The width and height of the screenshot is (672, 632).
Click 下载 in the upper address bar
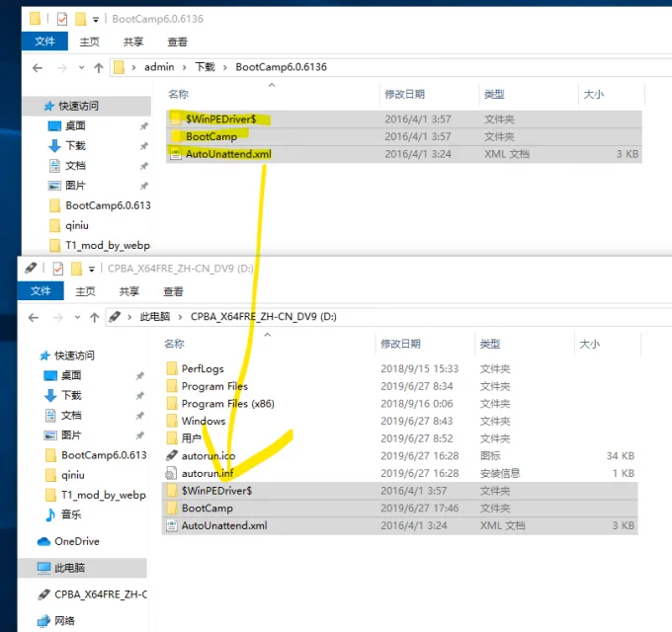205,67
